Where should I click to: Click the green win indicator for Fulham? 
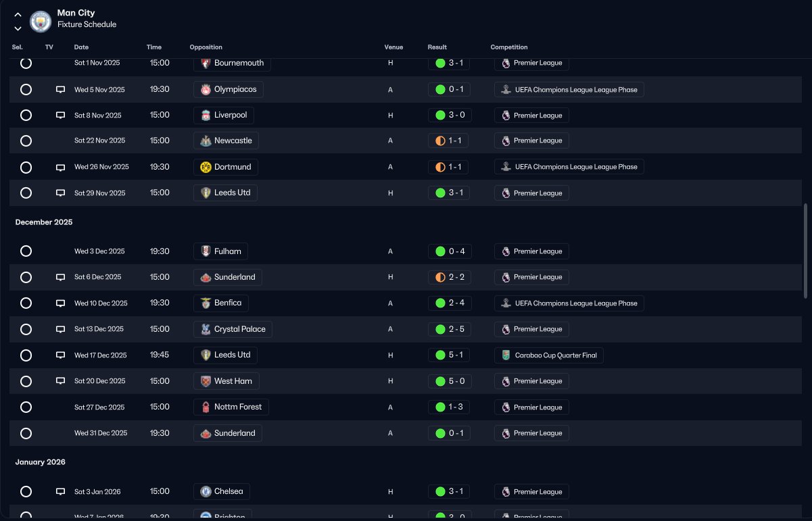(440, 251)
